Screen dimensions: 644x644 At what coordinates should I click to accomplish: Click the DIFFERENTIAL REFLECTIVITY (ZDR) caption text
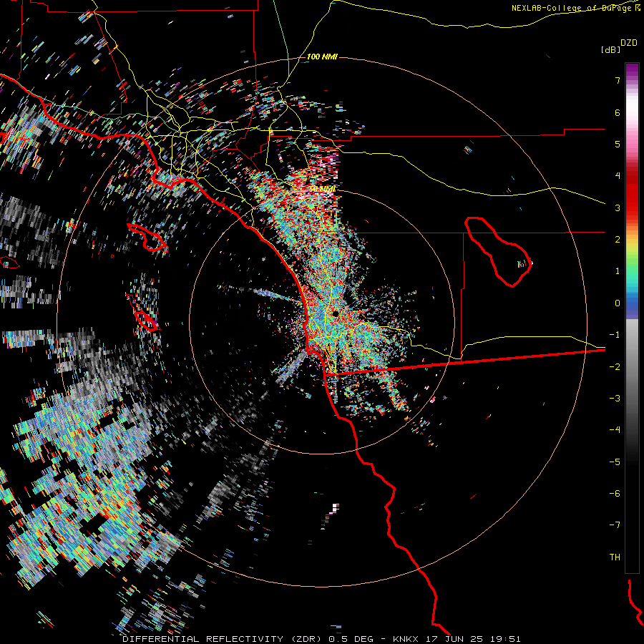(223, 639)
